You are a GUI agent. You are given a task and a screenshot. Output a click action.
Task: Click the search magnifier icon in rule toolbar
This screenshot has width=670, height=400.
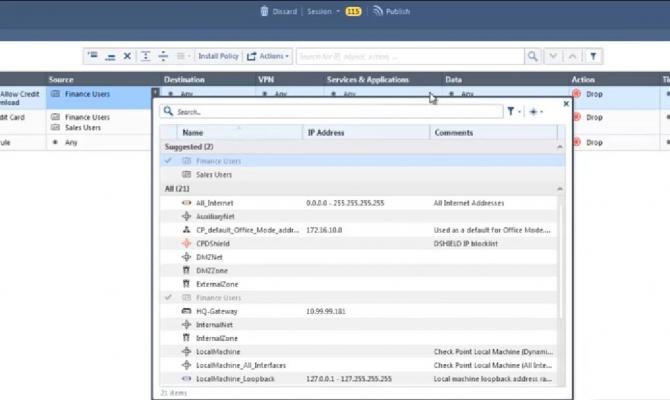[x=532, y=56]
